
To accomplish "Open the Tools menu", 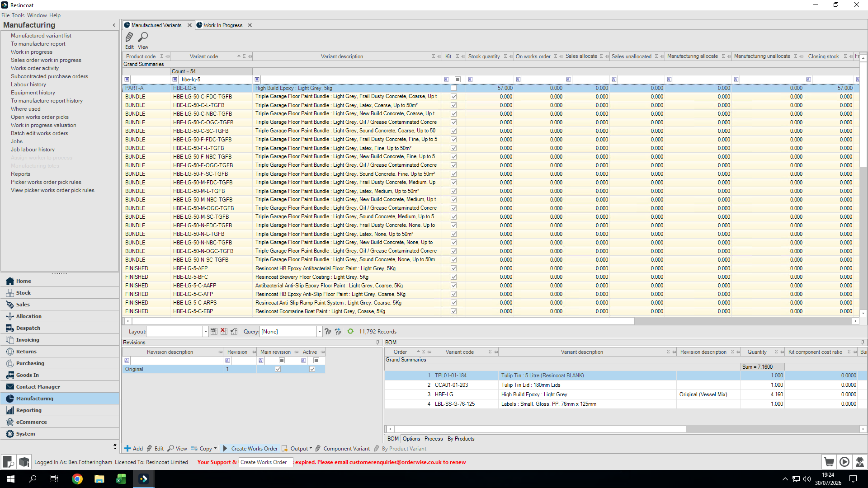I will 18,15.
